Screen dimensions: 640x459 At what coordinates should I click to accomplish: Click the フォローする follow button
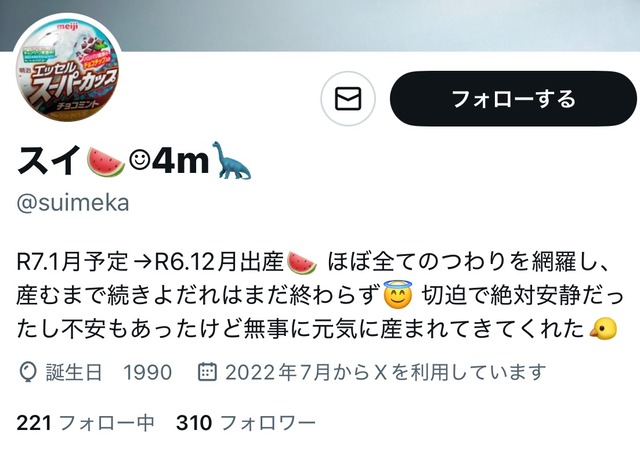[x=513, y=98]
